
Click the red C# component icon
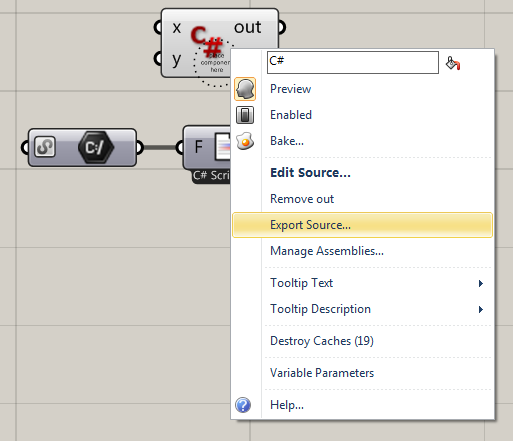(x=206, y=41)
